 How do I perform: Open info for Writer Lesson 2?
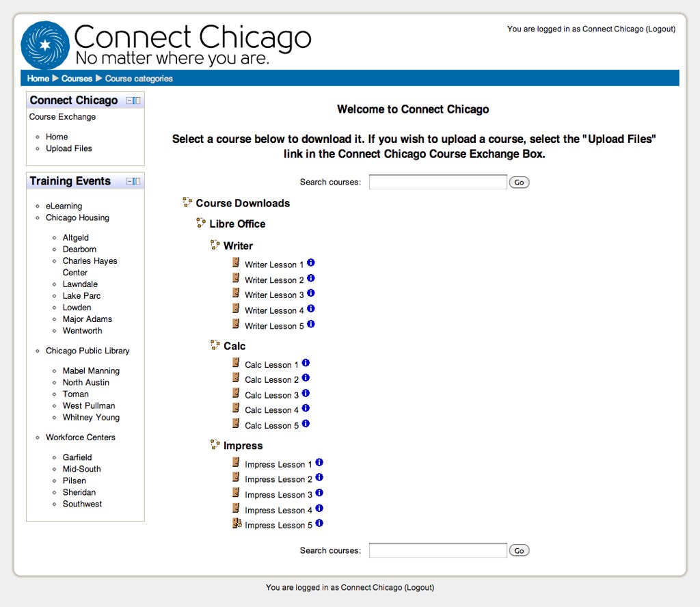[x=311, y=278]
